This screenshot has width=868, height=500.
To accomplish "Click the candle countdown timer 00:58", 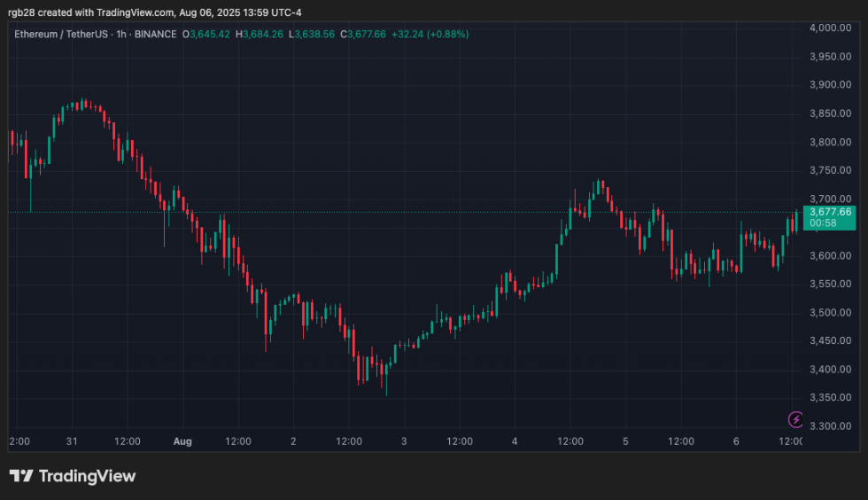I will tap(824, 223).
